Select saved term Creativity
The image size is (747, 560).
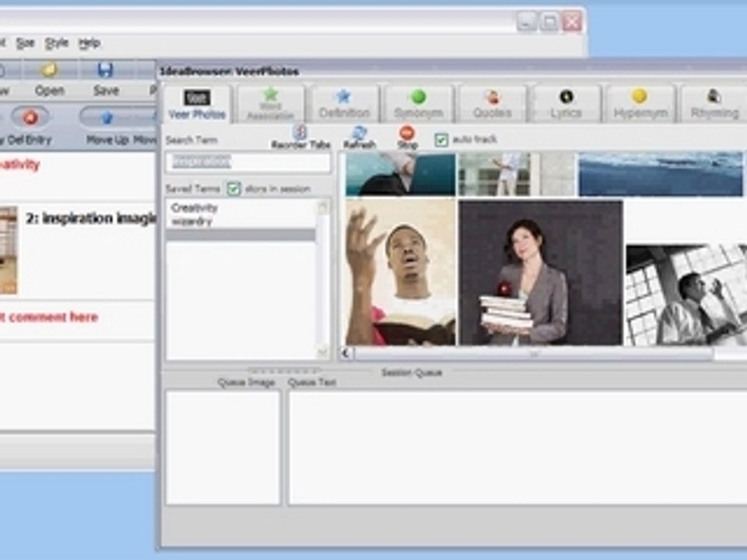(x=194, y=208)
